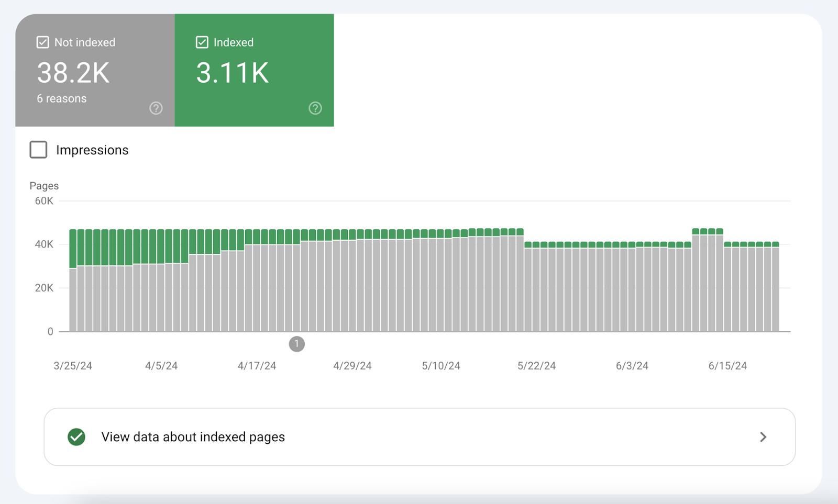Click the green checkmark beside View data
The width and height of the screenshot is (838, 504).
click(x=76, y=436)
